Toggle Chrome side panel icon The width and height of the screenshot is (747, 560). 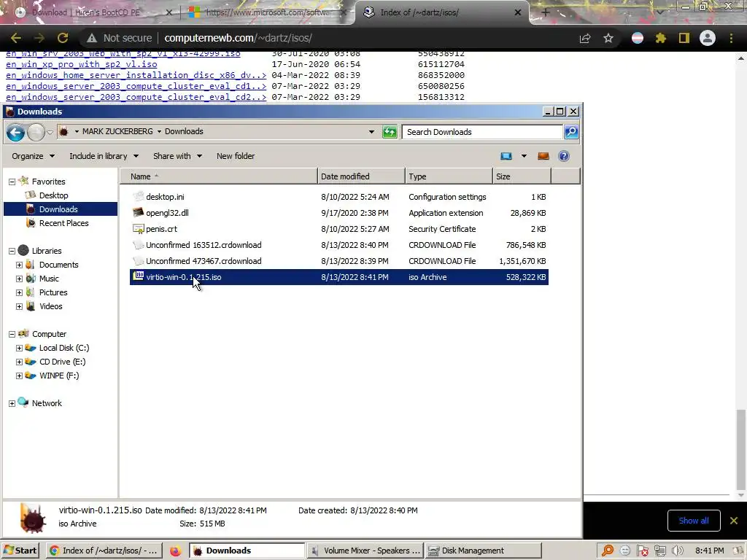pyautogui.click(x=684, y=38)
